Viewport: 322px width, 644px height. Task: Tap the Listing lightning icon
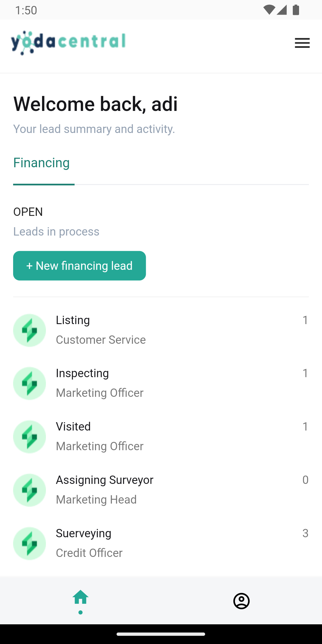click(30, 330)
